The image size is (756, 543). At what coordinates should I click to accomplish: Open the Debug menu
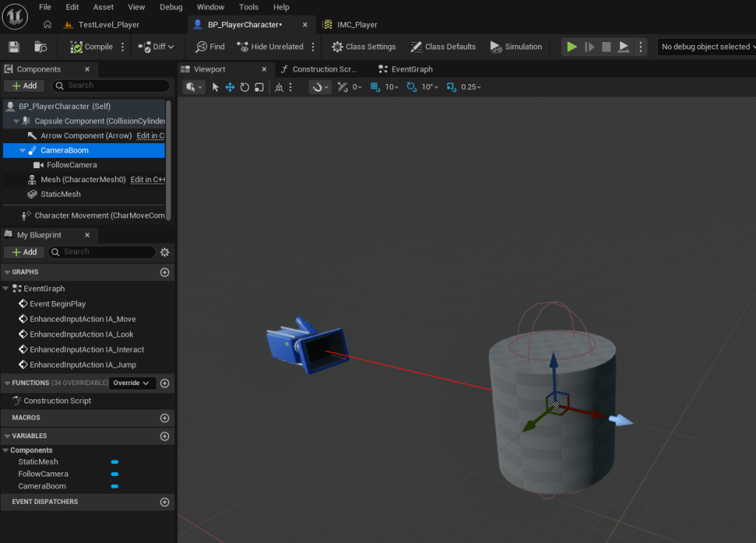(x=171, y=7)
